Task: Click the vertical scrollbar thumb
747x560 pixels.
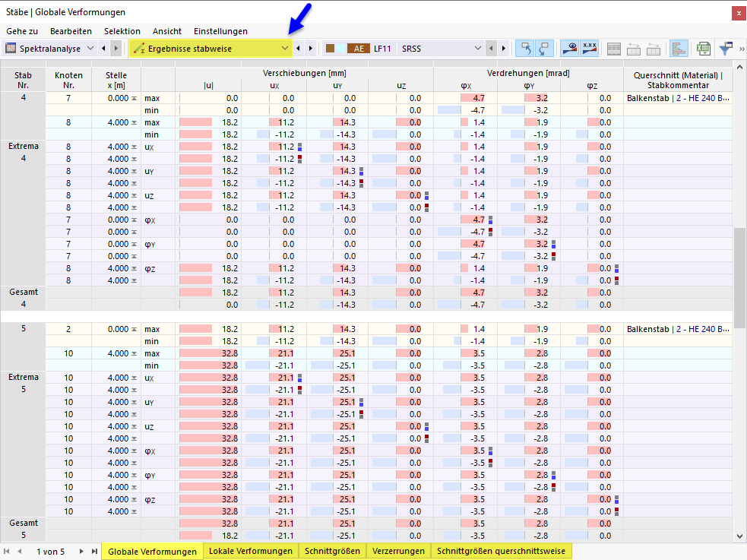Action: pyautogui.click(x=739, y=278)
